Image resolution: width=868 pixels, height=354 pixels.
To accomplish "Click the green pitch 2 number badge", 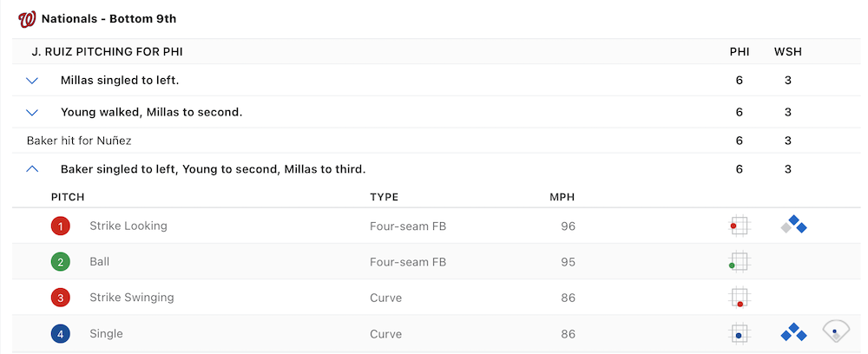I will coord(60,262).
